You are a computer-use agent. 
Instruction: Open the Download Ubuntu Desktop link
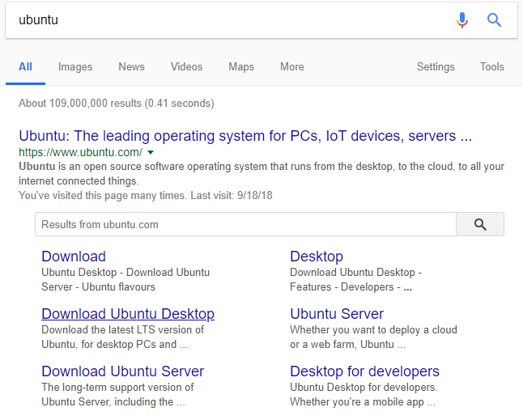(x=128, y=314)
